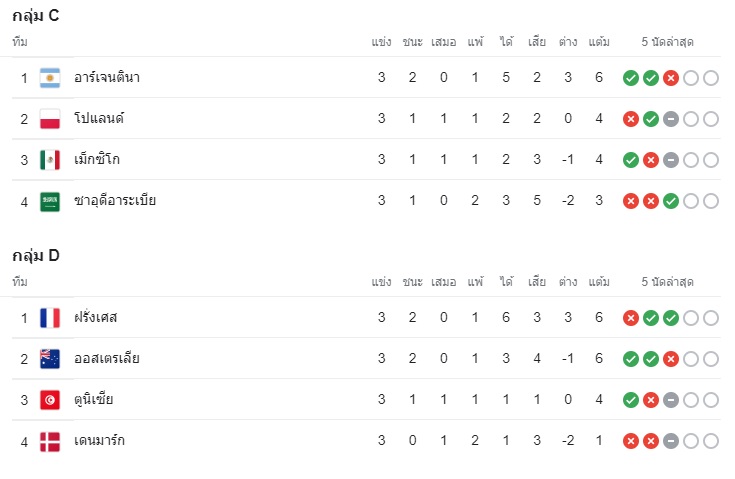Click the Mexico flag icon
This screenshot has width=735, height=479.
[x=50, y=160]
